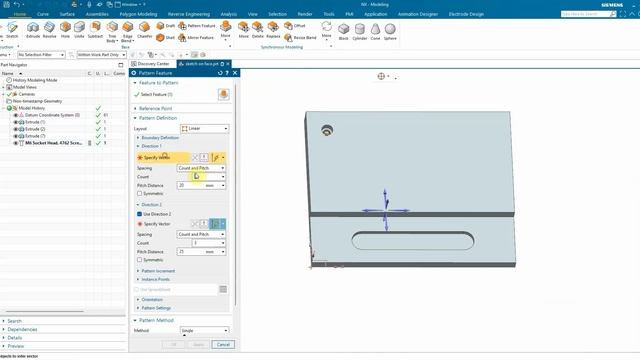Viewport: 640px width, 360px height.
Task: Select the Move Face tool
Action: click(244, 31)
